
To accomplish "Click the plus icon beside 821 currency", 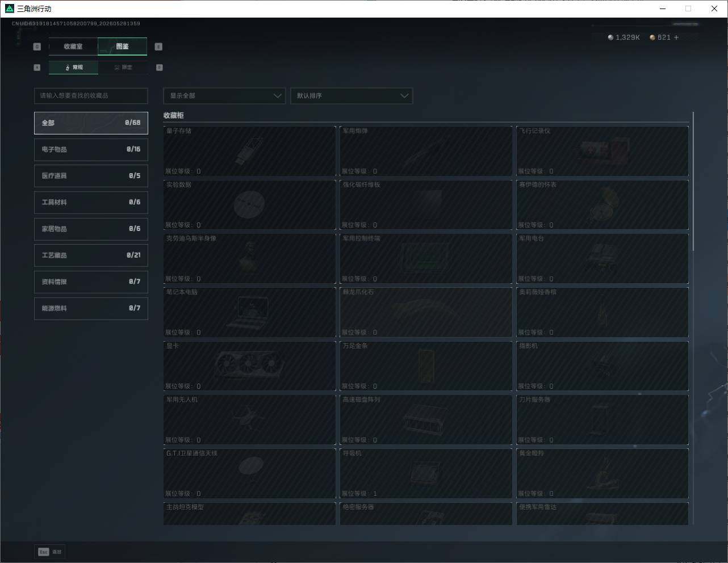I will [x=676, y=37].
